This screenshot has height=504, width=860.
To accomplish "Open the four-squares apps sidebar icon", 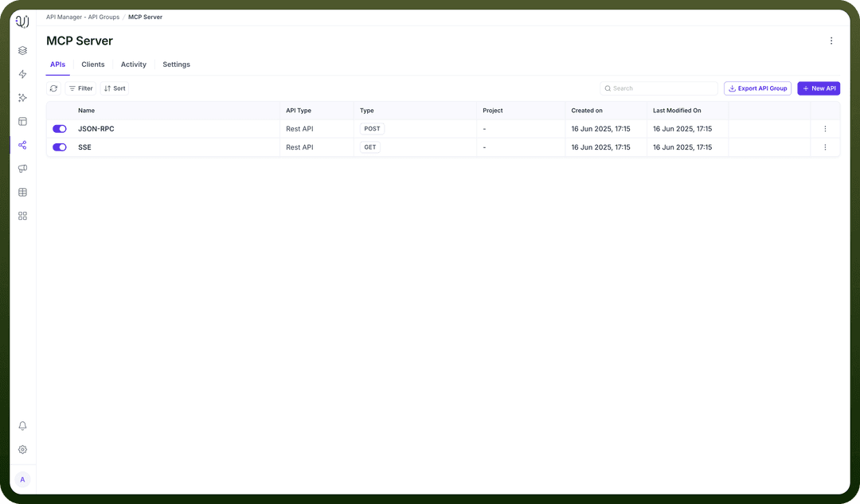I will click(x=22, y=216).
